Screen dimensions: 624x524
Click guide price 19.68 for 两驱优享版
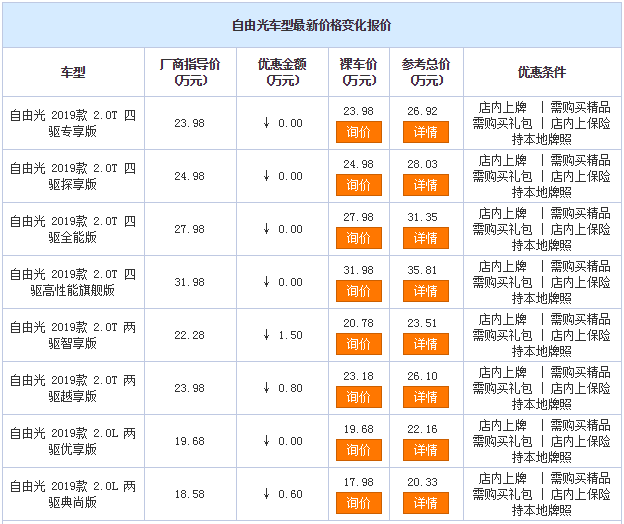[x=189, y=441]
